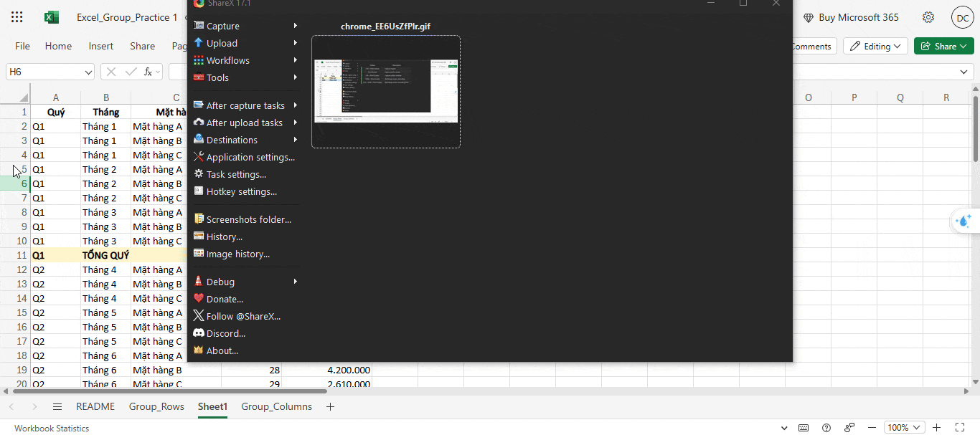The image size is (980, 435).
Task: Open the Comments button in Excel
Action: click(811, 46)
